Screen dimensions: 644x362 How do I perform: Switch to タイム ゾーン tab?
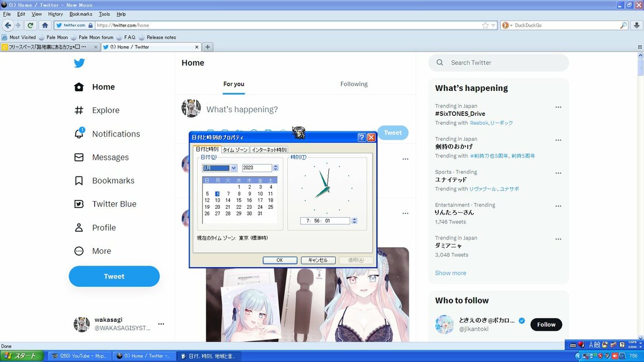click(x=235, y=149)
